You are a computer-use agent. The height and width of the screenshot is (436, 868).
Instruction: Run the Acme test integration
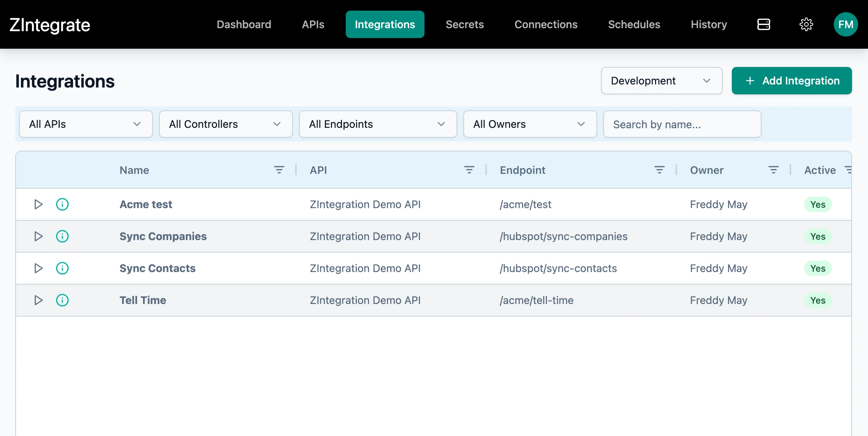[38, 204]
